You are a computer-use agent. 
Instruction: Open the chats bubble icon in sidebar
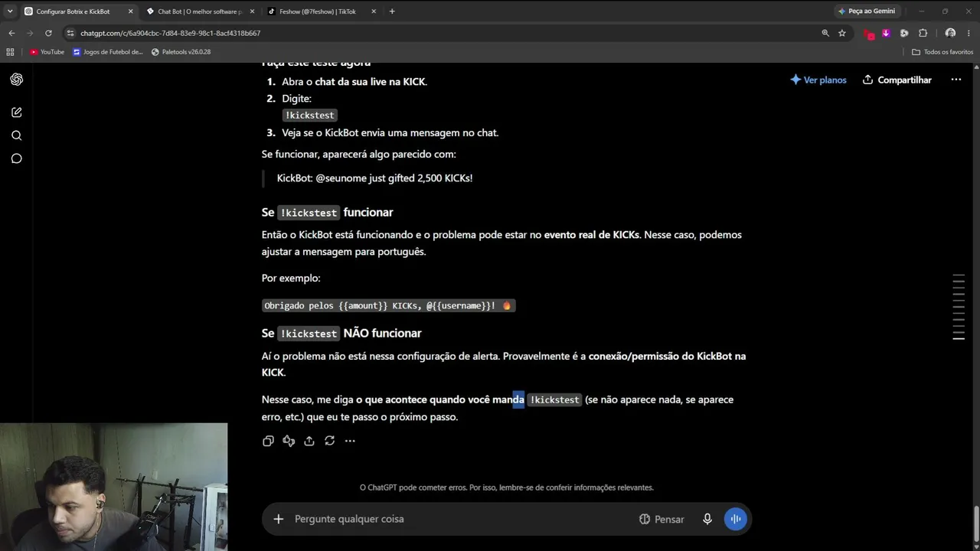point(16,158)
